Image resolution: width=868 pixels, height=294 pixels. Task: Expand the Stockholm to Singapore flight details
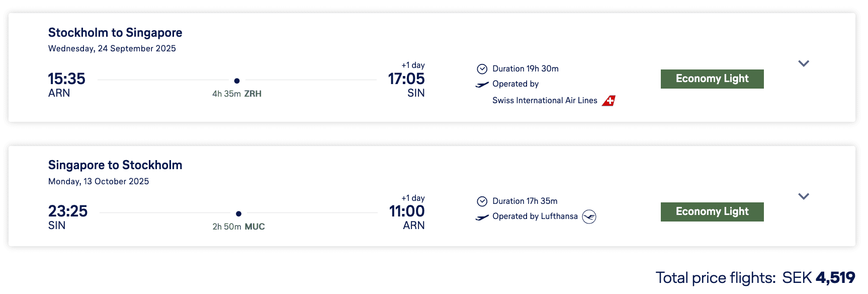coord(803,63)
